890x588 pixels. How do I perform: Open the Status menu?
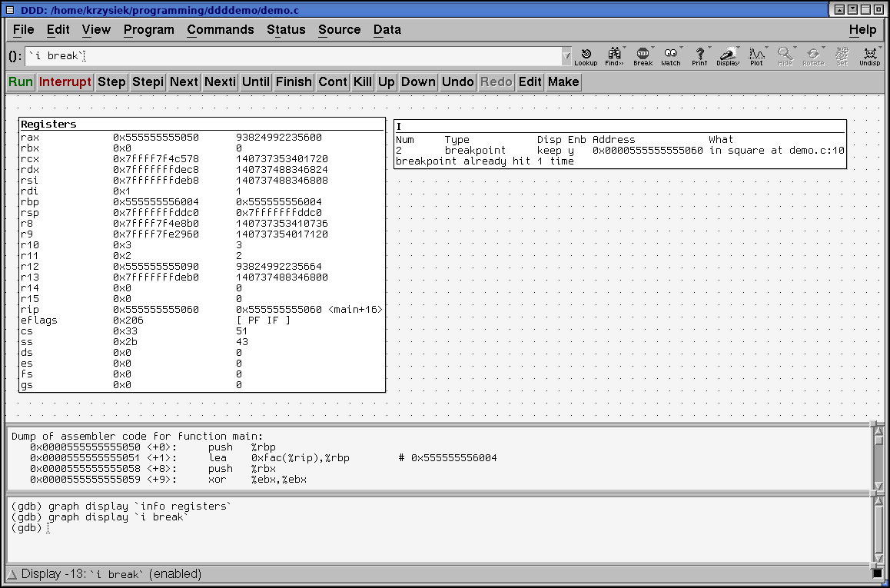pos(286,29)
